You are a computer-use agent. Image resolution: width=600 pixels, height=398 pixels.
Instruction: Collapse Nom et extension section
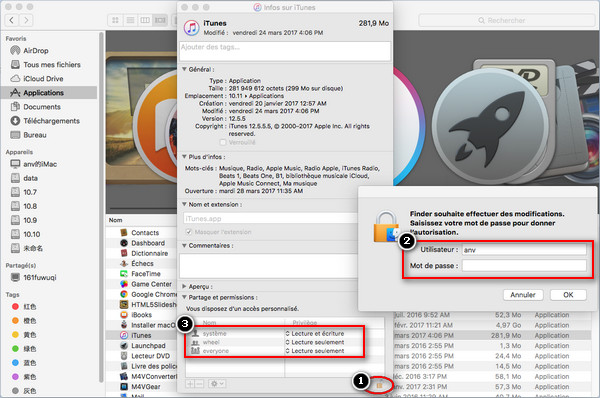184,204
